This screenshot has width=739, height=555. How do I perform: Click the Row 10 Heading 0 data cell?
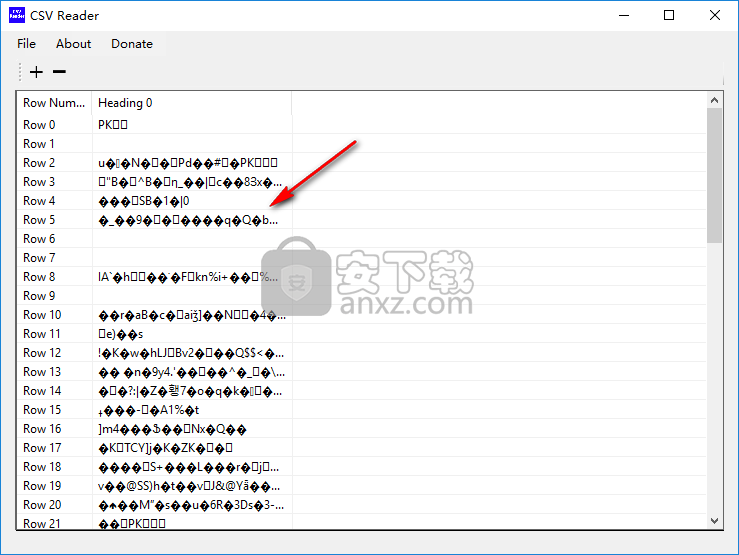pyautogui.click(x=192, y=315)
